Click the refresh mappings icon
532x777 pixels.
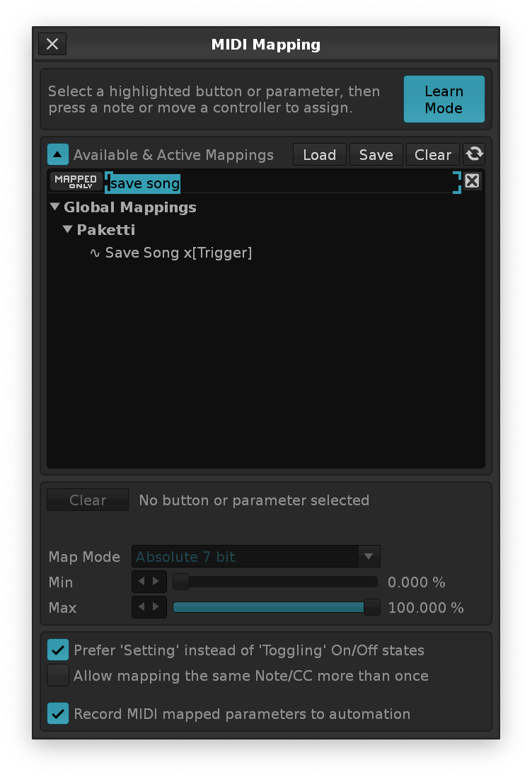(474, 154)
